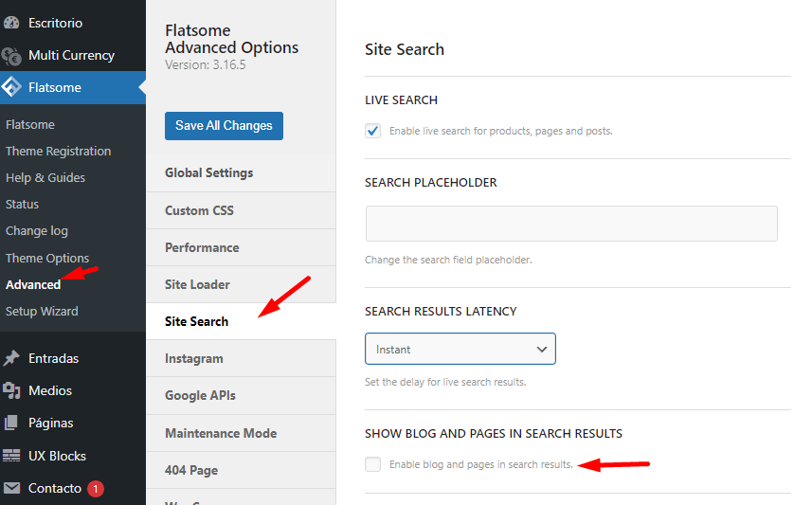
Task: Open the Global Settings tab
Action: coord(241,173)
